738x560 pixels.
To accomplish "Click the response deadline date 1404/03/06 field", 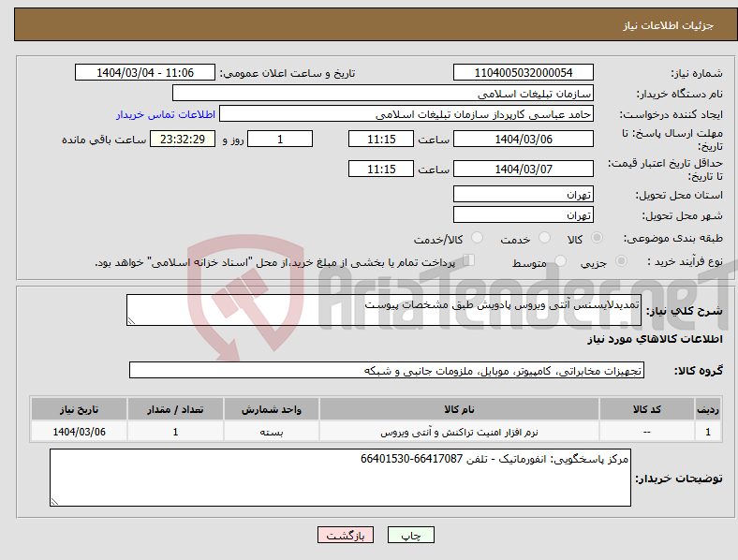I will pyautogui.click(x=523, y=139).
